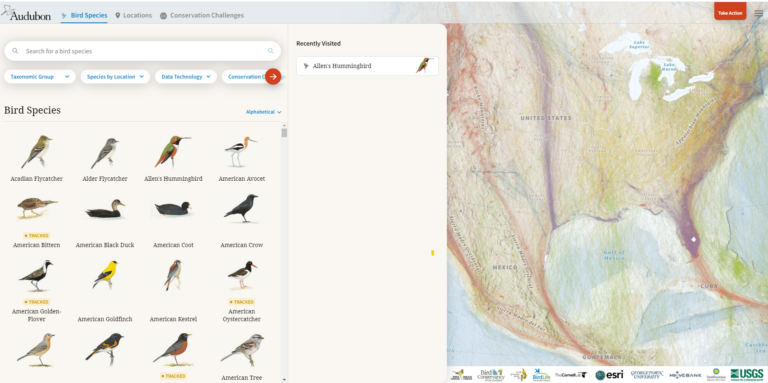The width and height of the screenshot is (768, 383).
Task: Focus the bird species search field
Action: click(x=143, y=51)
